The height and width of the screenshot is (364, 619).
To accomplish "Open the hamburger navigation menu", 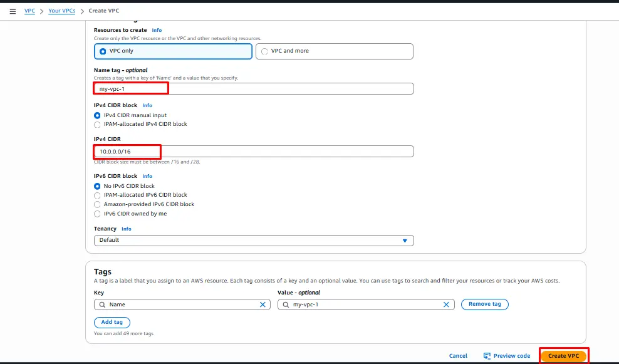I will tap(13, 11).
